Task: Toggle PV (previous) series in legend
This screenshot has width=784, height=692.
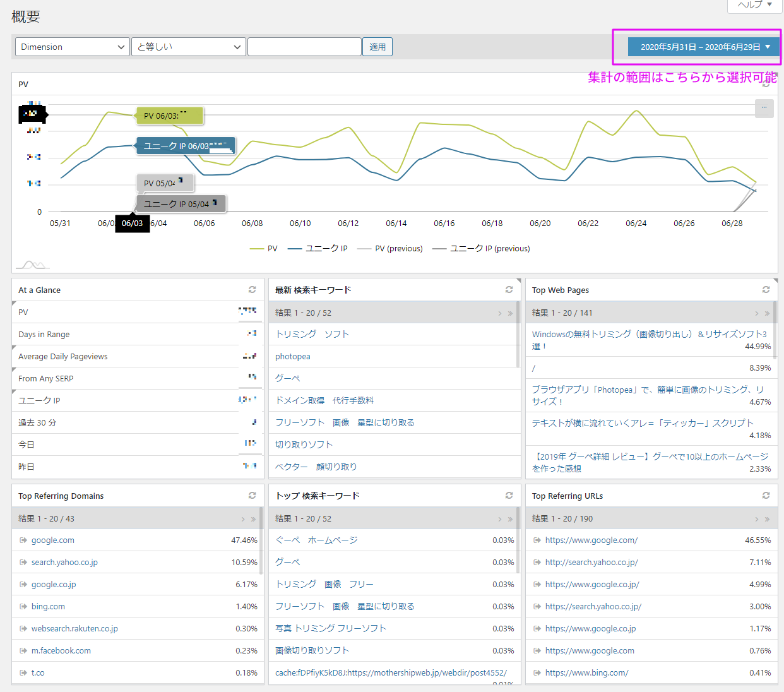Action: 390,249
